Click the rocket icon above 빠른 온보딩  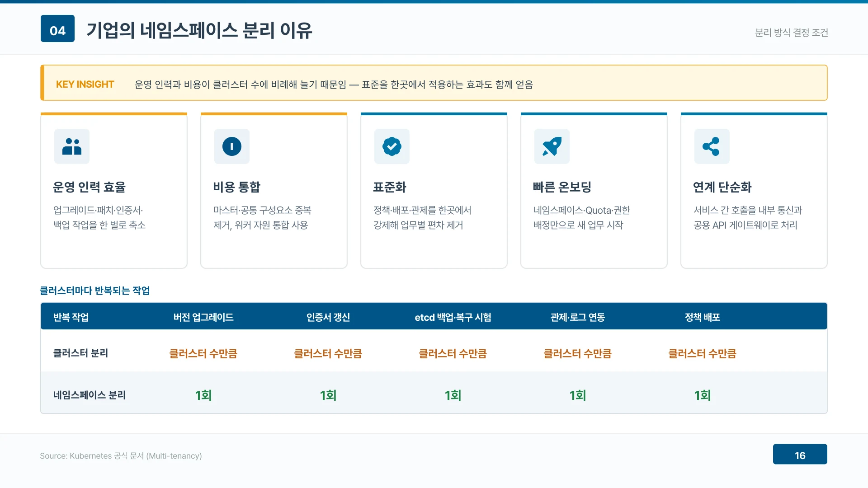[x=552, y=146]
